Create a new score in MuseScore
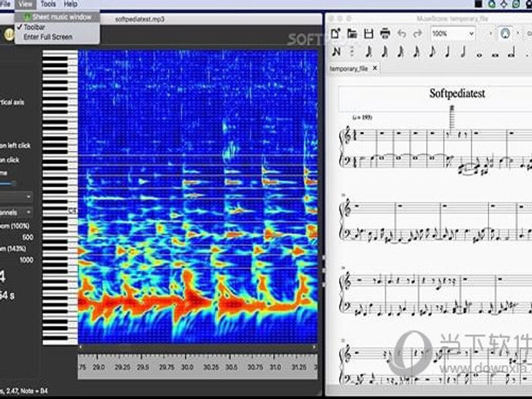 pyautogui.click(x=335, y=34)
